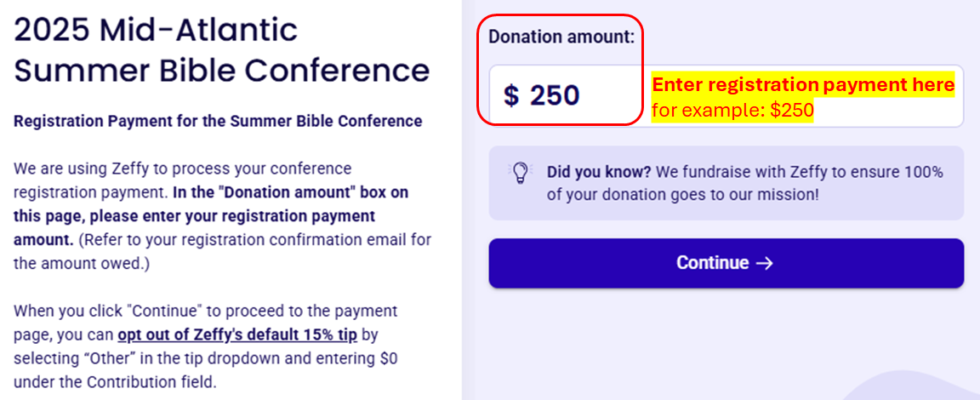Click the lightbulb icon in info banner
The width and height of the screenshot is (980, 400).
coord(519,172)
